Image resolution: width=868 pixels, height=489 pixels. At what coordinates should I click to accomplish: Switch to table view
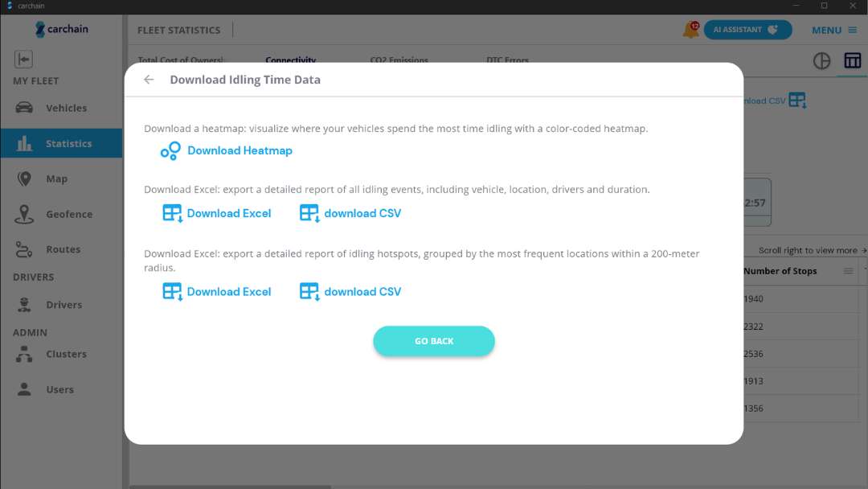[x=852, y=61]
